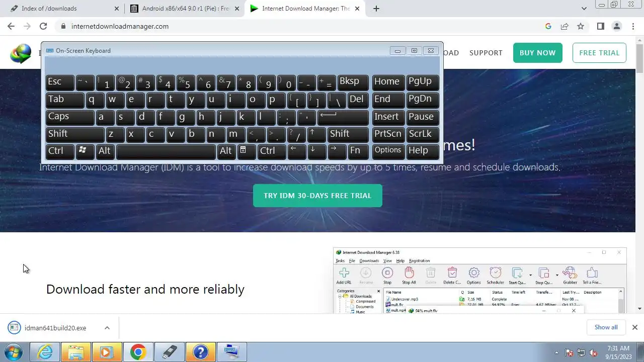Viewport: 644px width, 362px height.
Task: Open Windows Explorer folder in taskbar
Action: click(75, 352)
